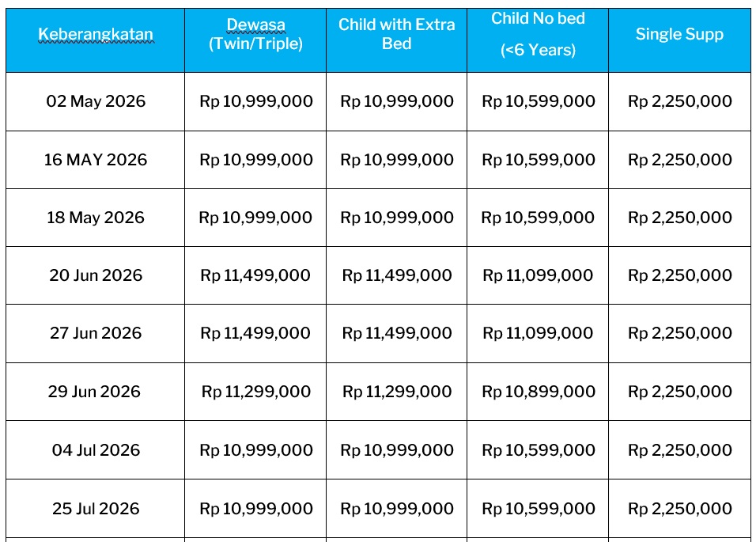Click Dewasa price for 29 Jun 2026
The image size is (756, 542).
pos(255,392)
